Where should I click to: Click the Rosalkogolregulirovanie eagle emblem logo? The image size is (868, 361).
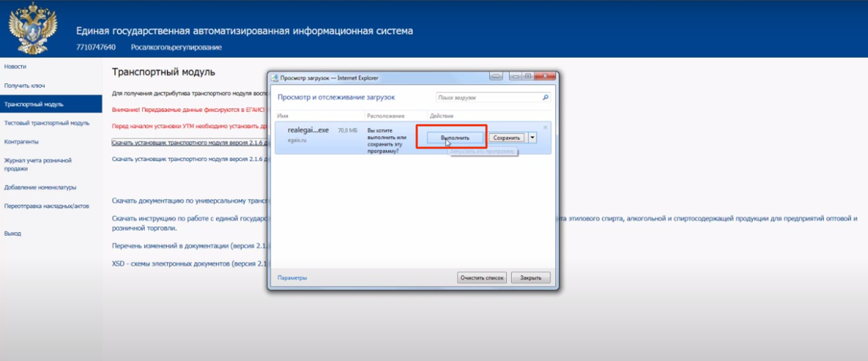tap(32, 29)
